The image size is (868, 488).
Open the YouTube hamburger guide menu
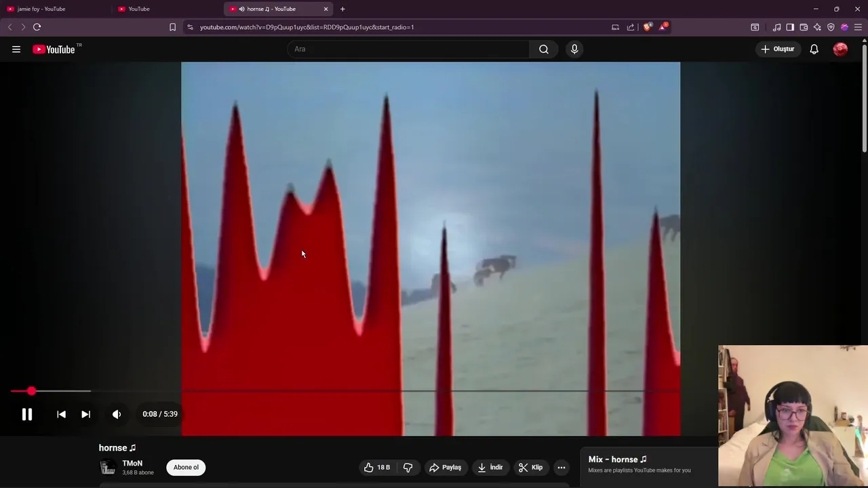coord(16,49)
